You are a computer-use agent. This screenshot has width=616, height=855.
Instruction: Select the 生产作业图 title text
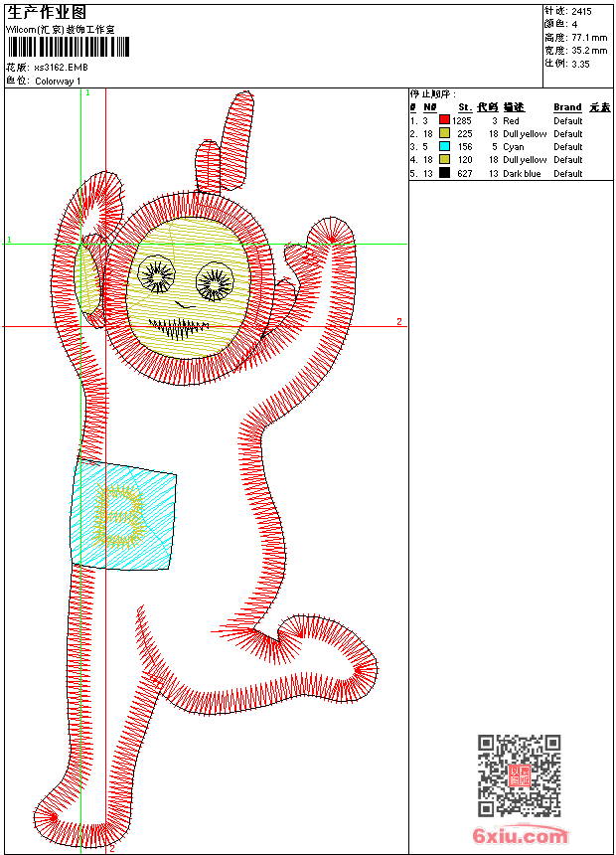coord(47,13)
